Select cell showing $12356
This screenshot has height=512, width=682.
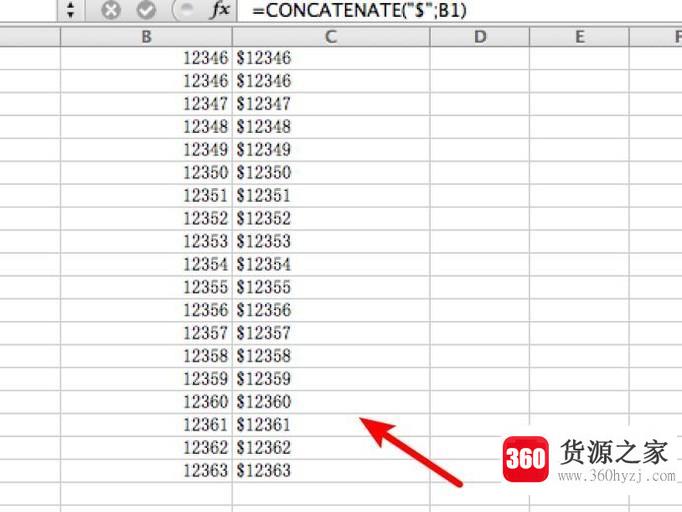(x=331, y=310)
